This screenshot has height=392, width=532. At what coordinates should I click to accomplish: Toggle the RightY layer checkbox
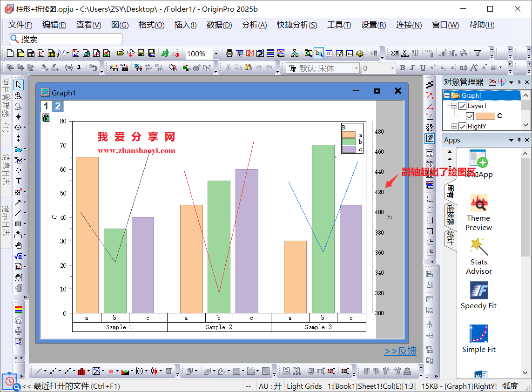coord(462,126)
